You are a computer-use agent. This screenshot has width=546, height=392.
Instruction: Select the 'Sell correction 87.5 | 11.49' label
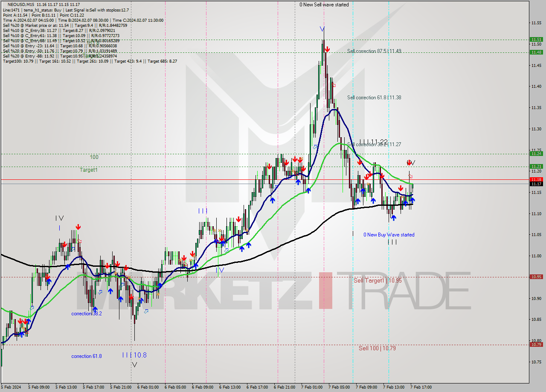click(x=374, y=51)
